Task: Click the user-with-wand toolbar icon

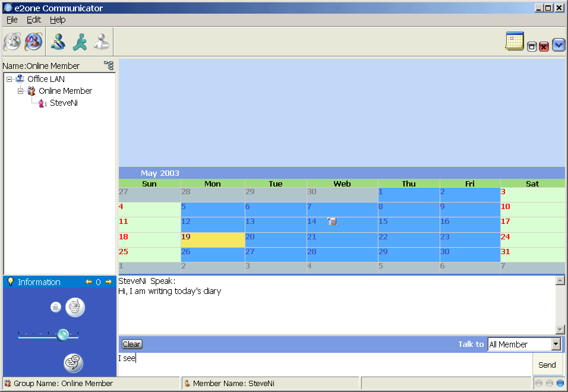Action: (58, 42)
